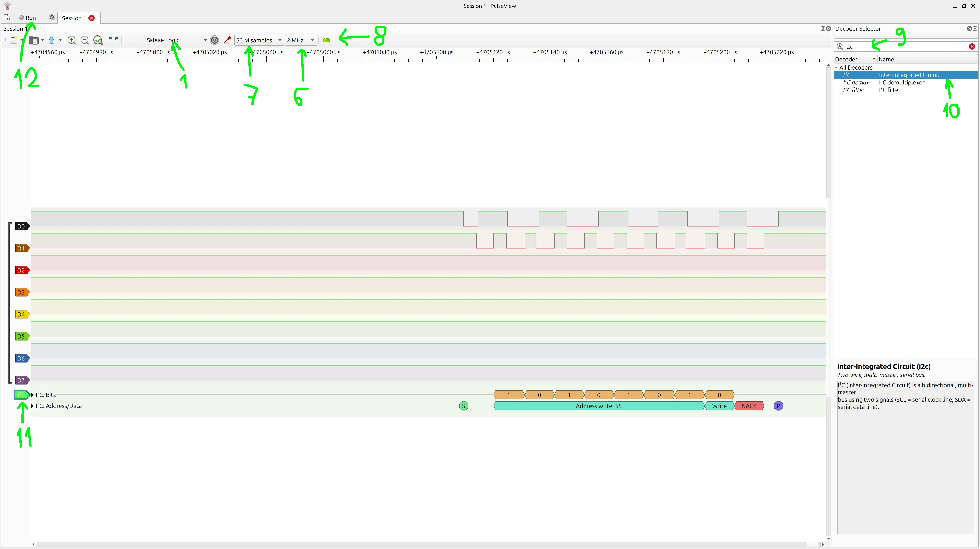Zoom in on the waveform view
The image size is (980, 549).
coord(72,40)
